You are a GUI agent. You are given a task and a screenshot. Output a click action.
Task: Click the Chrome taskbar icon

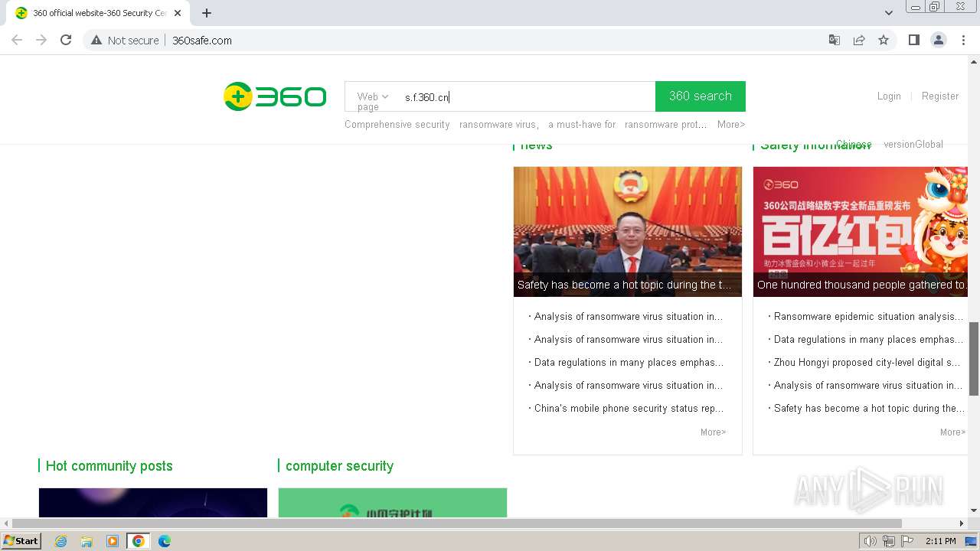pyautogui.click(x=139, y=541)
